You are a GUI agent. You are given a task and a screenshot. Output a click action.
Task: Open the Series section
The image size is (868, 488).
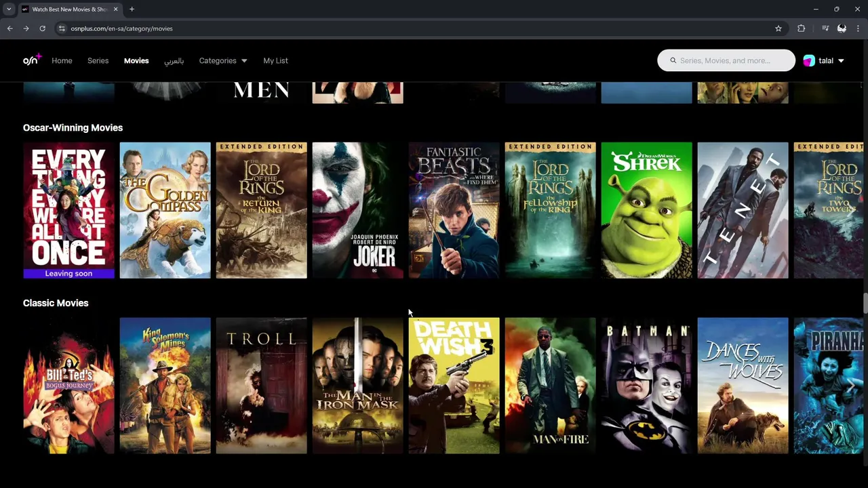coord(98,60)
